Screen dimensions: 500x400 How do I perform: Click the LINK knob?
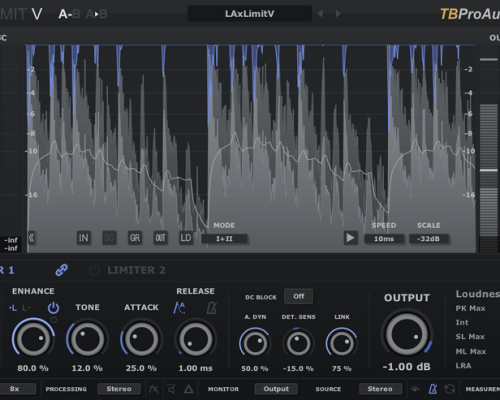pyautogui.click(x=342, y=343)
